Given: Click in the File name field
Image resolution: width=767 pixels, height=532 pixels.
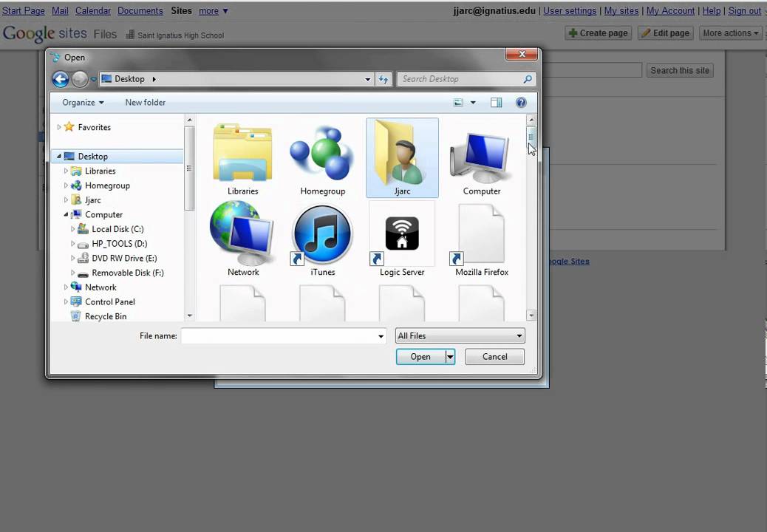Looking at the screenshot, I should pyautogui.click(x=279, y=336).
